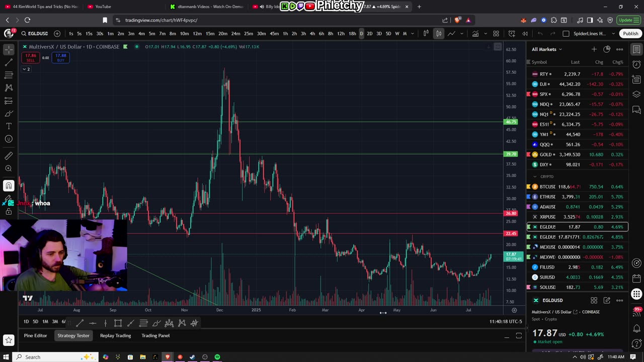Select the crosshair cursor tool

9,50
